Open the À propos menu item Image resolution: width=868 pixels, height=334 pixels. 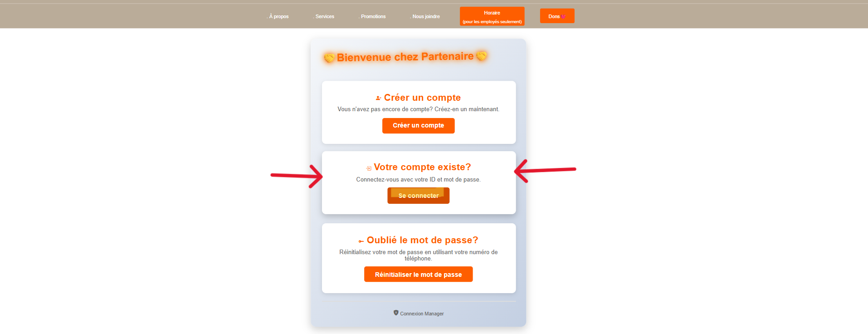tap(278, 16)
